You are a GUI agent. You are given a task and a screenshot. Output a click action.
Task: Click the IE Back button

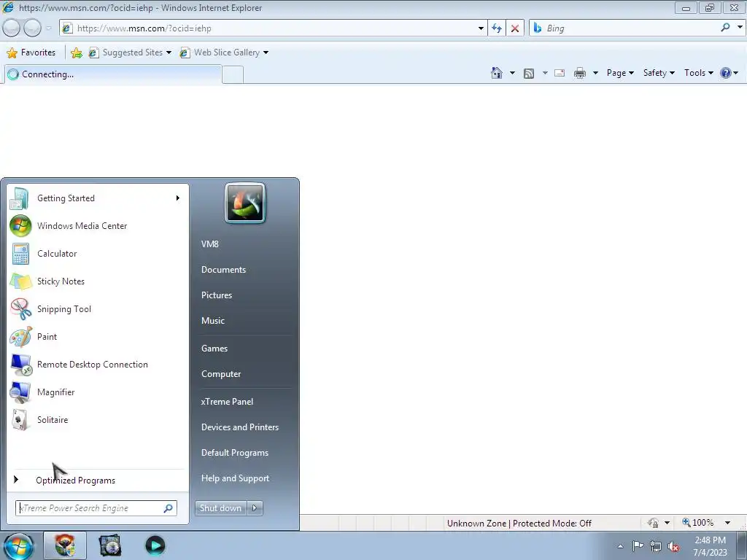[x=12, y=28]
